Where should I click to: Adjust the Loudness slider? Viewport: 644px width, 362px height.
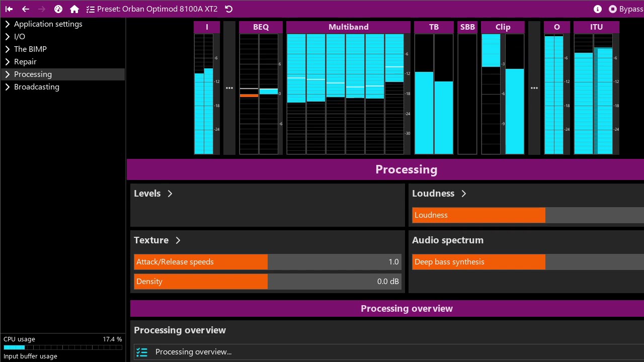point(528,215)
